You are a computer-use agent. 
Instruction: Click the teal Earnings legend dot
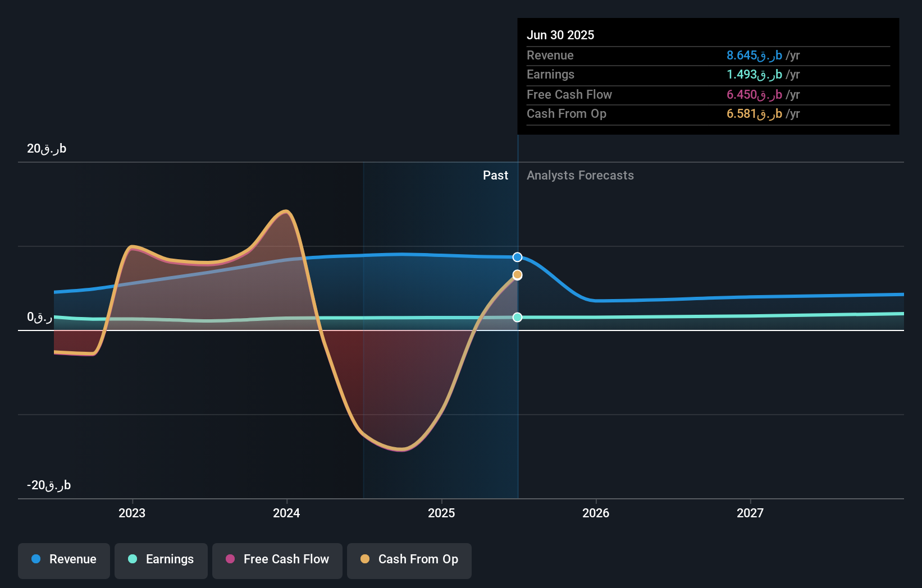[x=133, y=559]
